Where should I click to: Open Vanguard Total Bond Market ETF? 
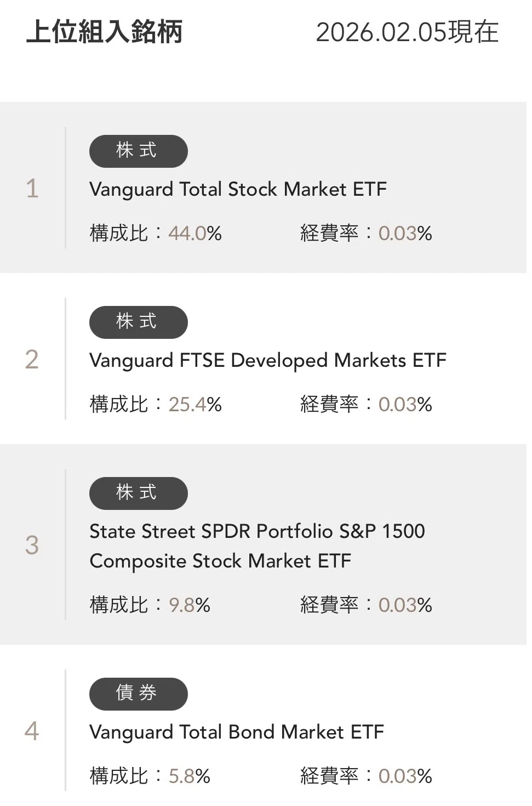[237, 732]
